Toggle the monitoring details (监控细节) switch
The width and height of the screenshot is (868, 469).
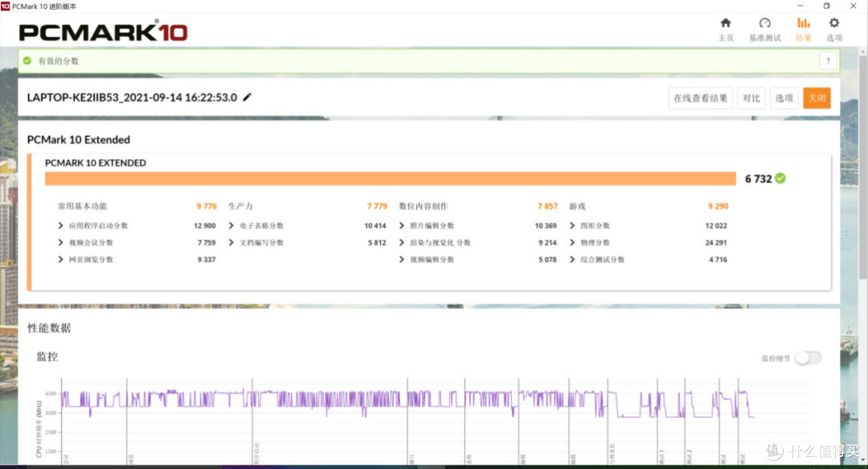coord(809,358)
